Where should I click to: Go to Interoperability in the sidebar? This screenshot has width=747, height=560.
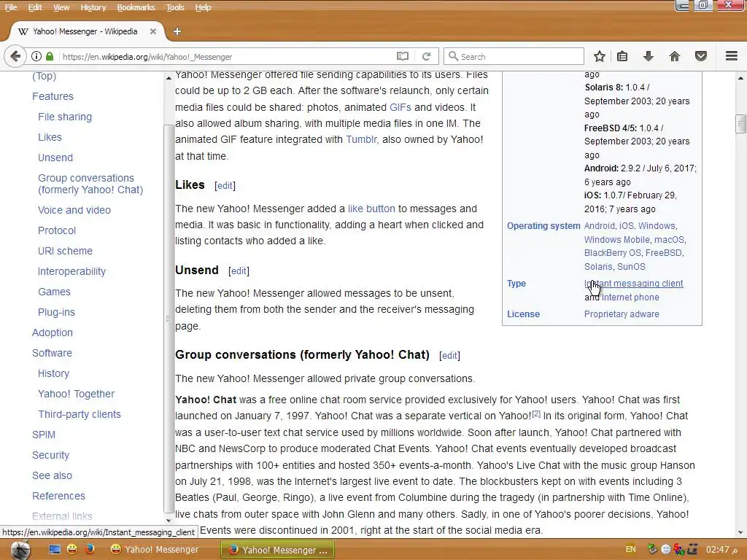click(x=71, y=271)
